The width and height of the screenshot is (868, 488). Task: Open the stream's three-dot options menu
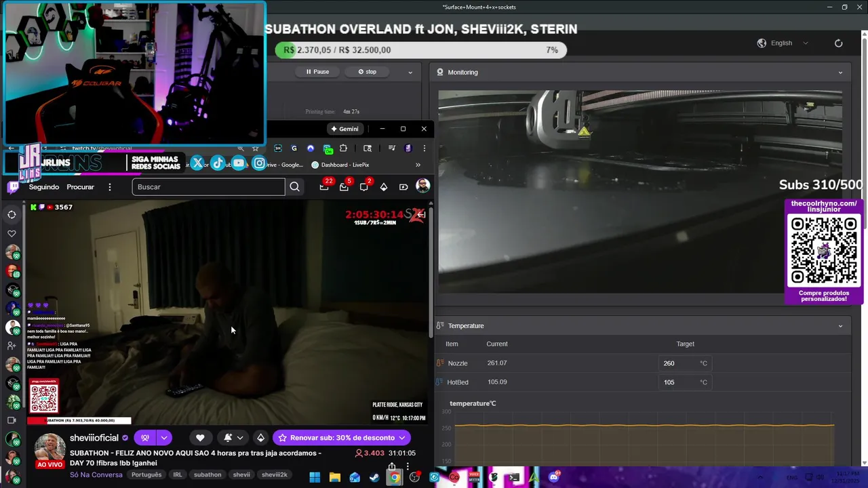click(408, 466)
